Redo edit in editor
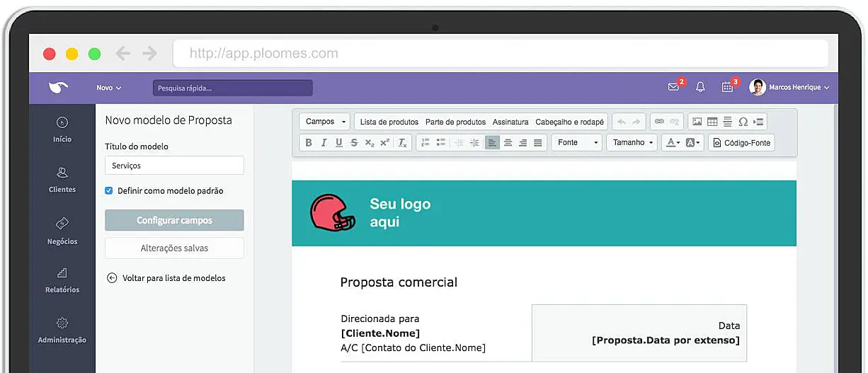This screenshot has height=373, width=868. click(636, 122)
